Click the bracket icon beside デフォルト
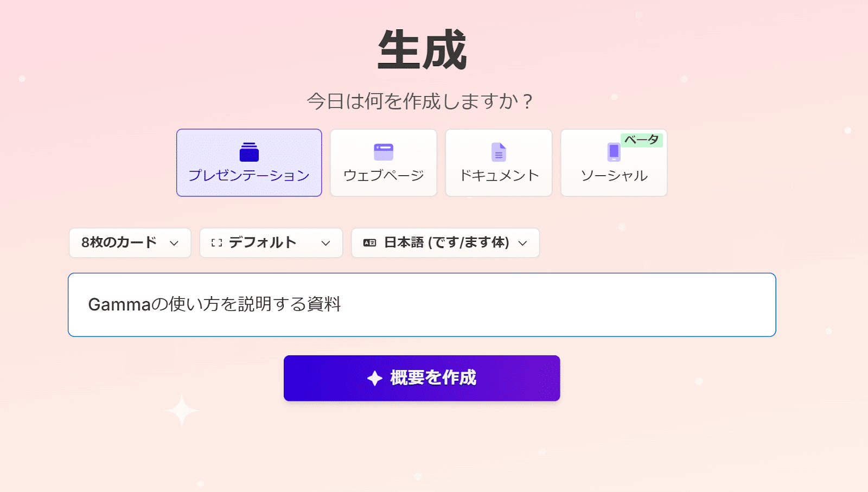This screenshot has height=492, width=868. [x=216, y=243]
